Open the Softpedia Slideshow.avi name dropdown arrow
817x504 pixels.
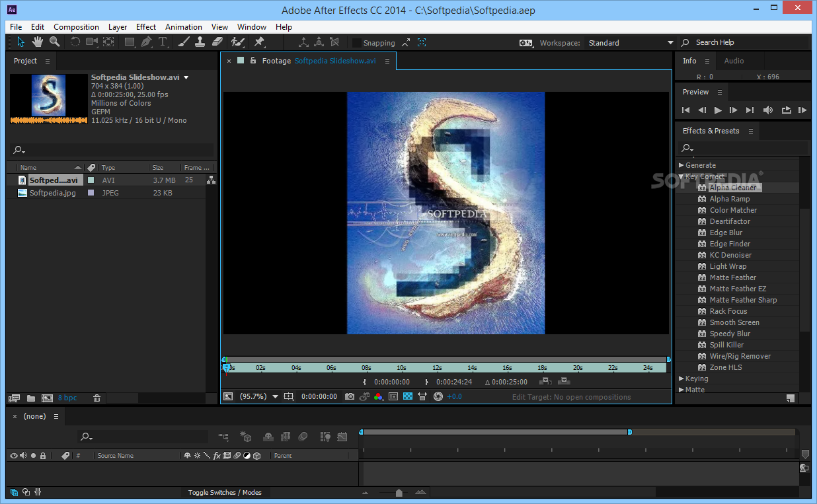click(186, 77)
